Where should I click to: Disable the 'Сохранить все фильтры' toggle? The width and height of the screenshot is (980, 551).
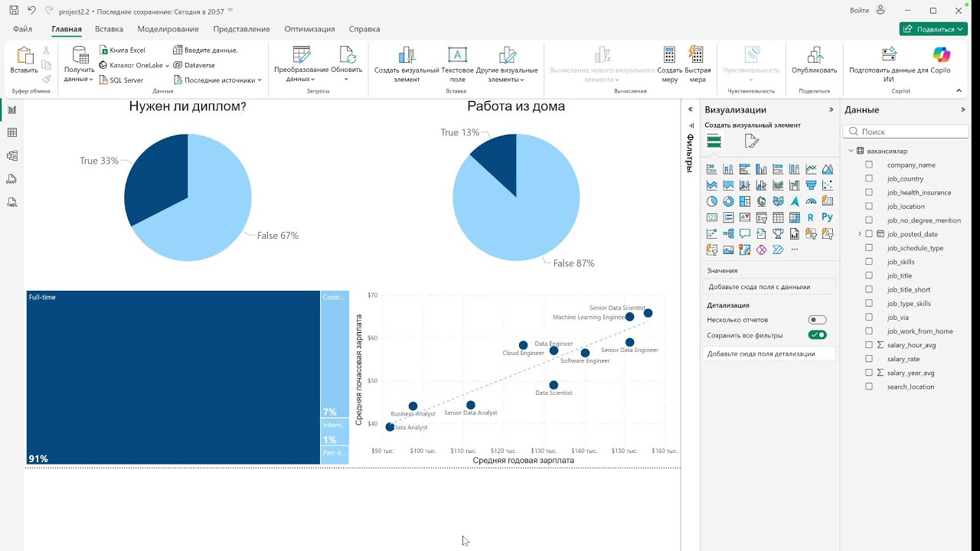pyautogui.click(x=817, y=335)
